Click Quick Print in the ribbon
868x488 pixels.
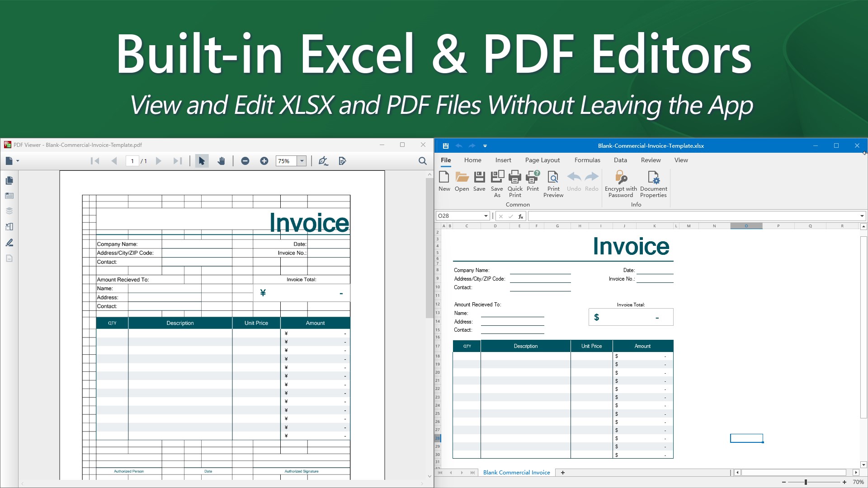(x=515, y=184)
